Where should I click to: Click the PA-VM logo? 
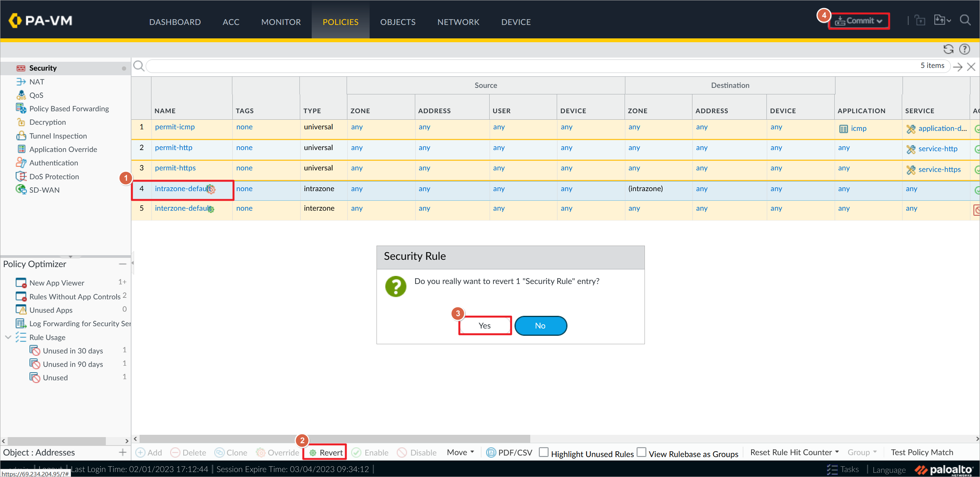pos(40,20)
